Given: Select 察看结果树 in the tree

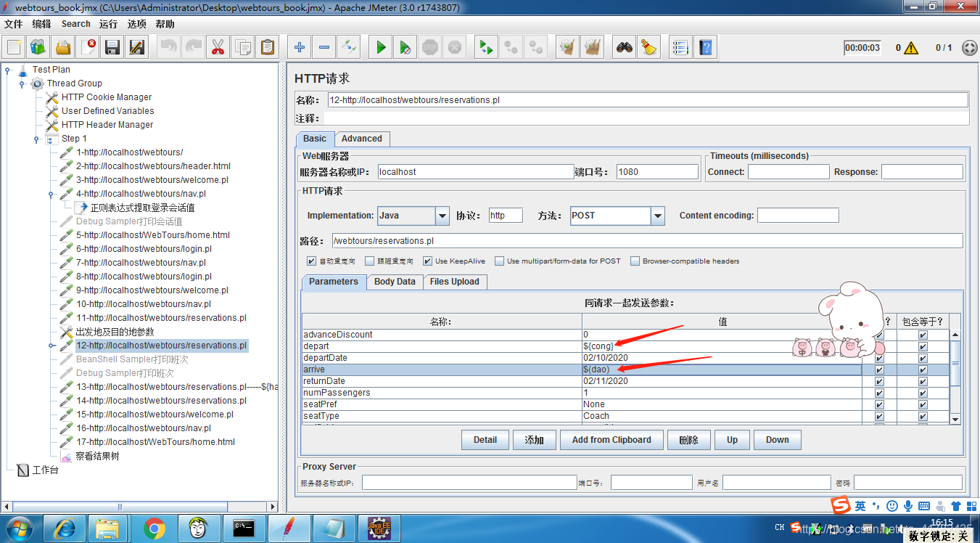Looking at the screenshot, I should coord(97,457).
